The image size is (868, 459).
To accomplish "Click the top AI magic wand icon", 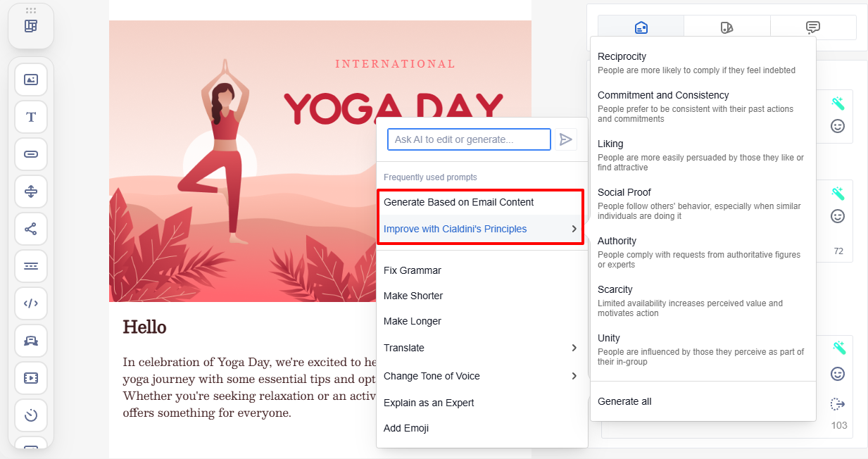I will click(x=838, y=103).
